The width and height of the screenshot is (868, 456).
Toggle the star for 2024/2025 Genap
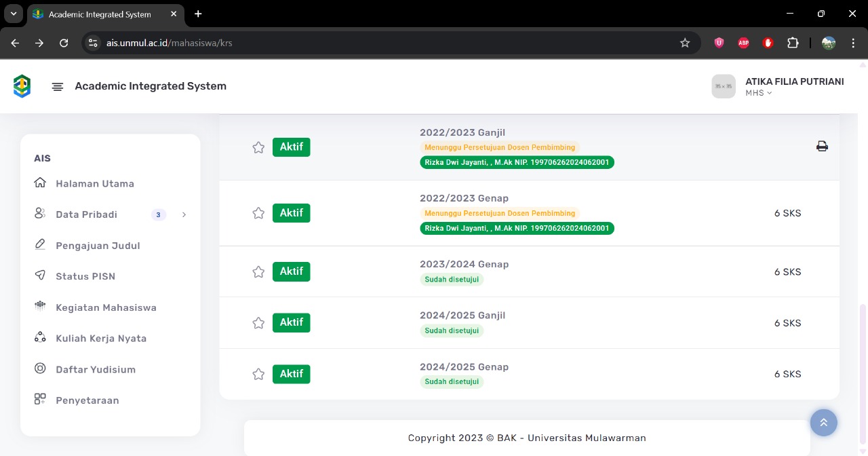[258, 374]
